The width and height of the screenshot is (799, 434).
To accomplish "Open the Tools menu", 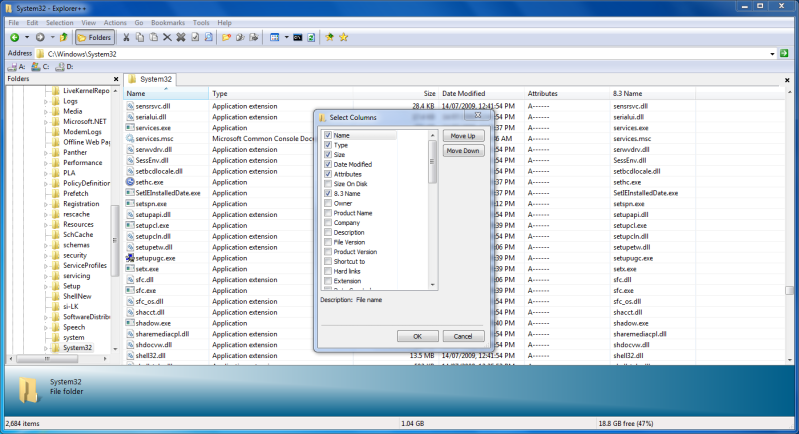I will pyautogui.click(x=201, y=22).
